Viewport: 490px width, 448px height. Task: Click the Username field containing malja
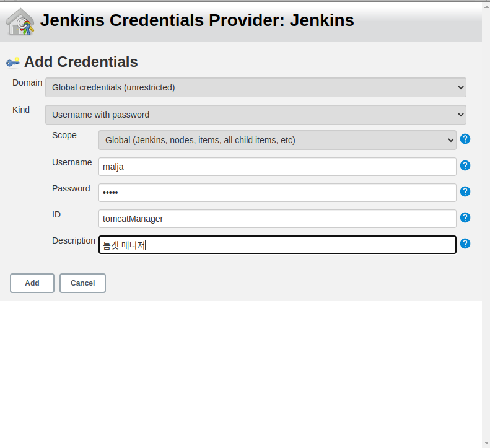coord(277,167)
